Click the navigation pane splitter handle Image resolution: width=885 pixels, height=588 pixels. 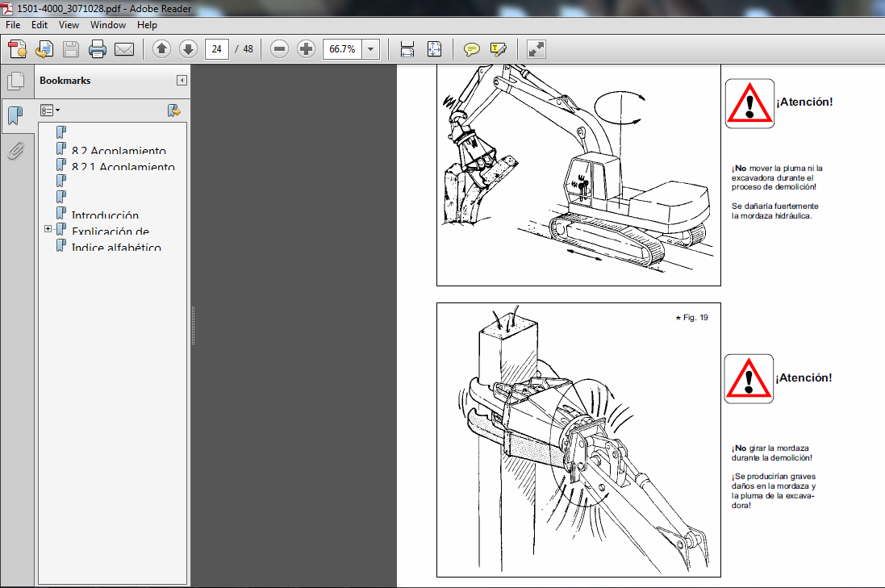(x=193, y=326)
